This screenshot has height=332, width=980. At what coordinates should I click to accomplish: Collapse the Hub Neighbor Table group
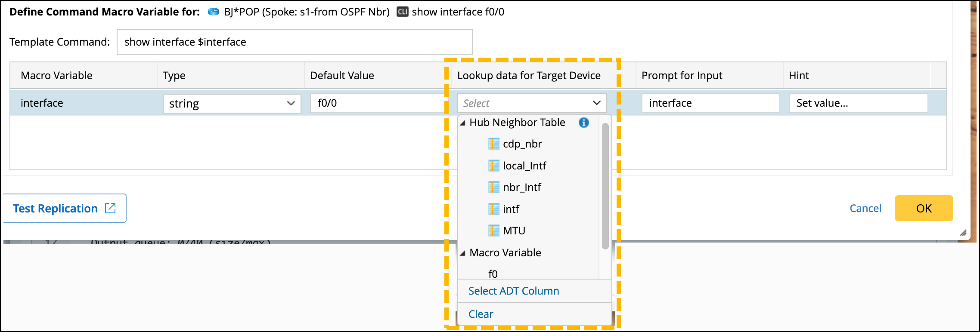click(463, 123)
